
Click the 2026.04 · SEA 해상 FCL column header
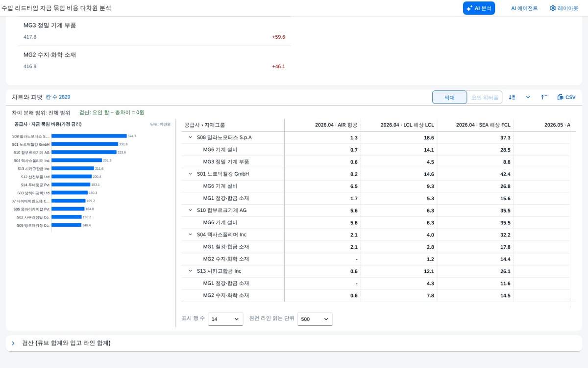pyautogui.click(x=475, y=125)
